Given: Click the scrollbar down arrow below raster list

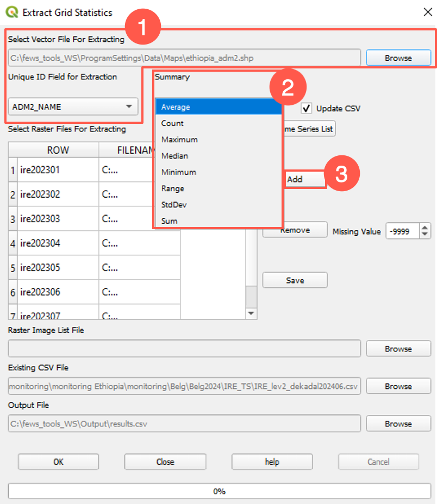Looking at the screenshot, I should point(251,313).
